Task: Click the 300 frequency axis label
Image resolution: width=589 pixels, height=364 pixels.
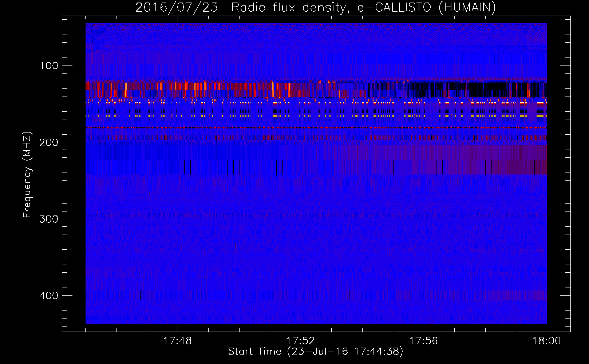Action: coord(49,219)
